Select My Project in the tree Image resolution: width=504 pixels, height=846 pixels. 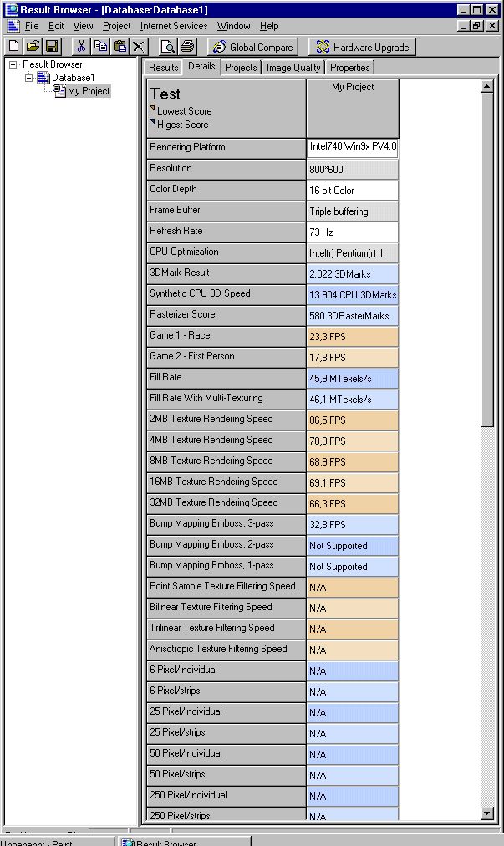(x=89, y=90)
